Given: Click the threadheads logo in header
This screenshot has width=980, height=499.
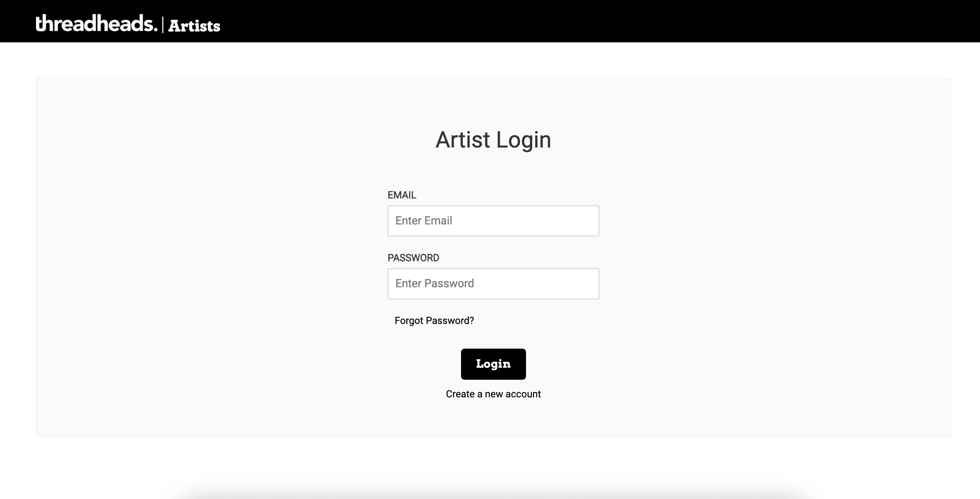Looking at the screenshot, I should [x=96, y=23].
